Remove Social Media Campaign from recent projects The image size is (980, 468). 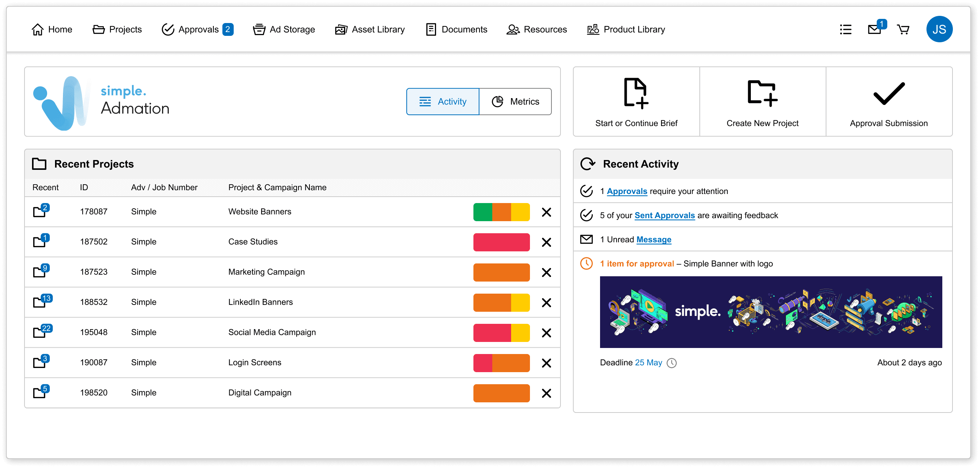pos(546,333)
